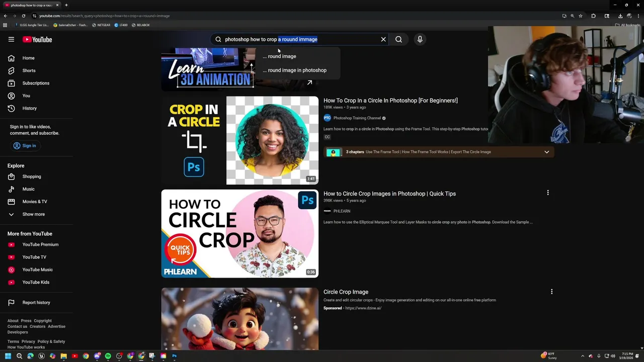The image size is (644, 362).
Task: Open Crop In A Circle video thumbnail
Action: [x=239, y=140]
